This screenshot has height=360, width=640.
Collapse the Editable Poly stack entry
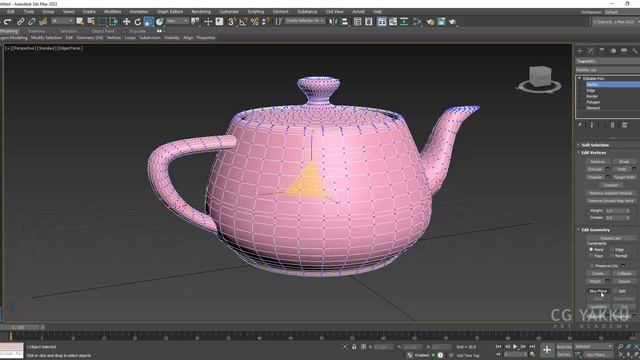pyautogui.click(x=579, y=78)
